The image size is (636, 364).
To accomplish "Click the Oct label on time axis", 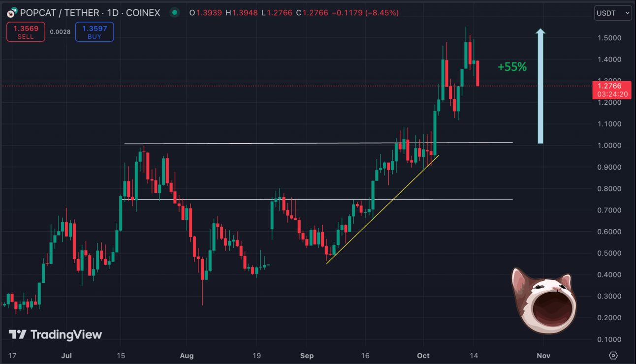I will coord(423,356).
